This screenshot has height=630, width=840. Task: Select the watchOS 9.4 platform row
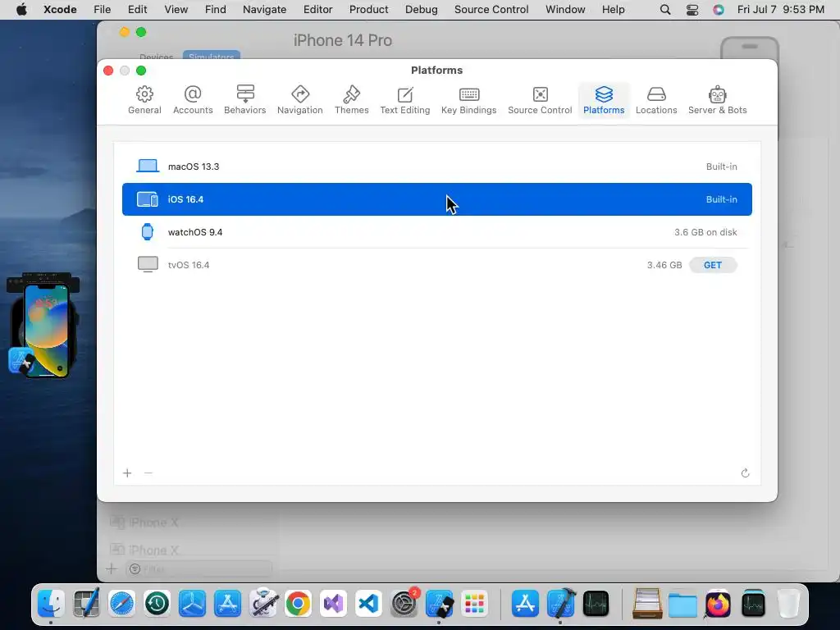point(437,232)
